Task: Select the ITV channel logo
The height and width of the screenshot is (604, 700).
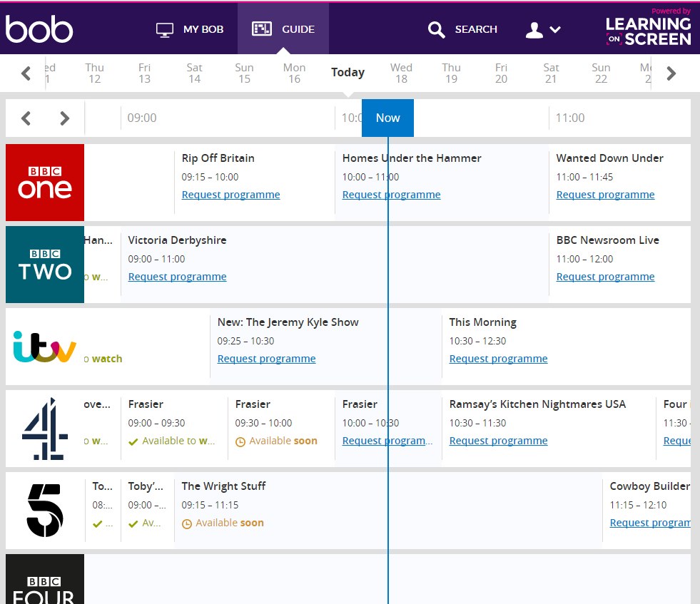Action: 45,347
